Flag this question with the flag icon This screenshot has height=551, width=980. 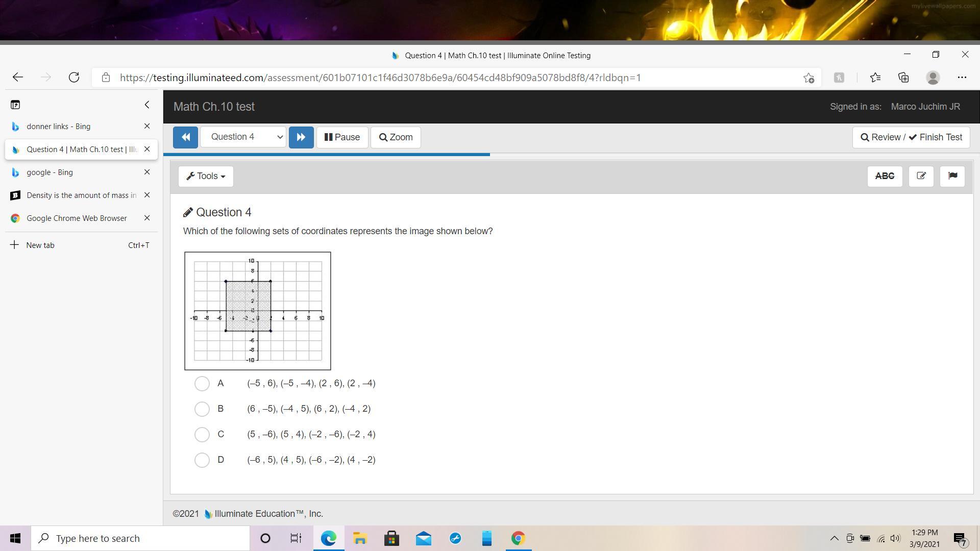point(952,176)
